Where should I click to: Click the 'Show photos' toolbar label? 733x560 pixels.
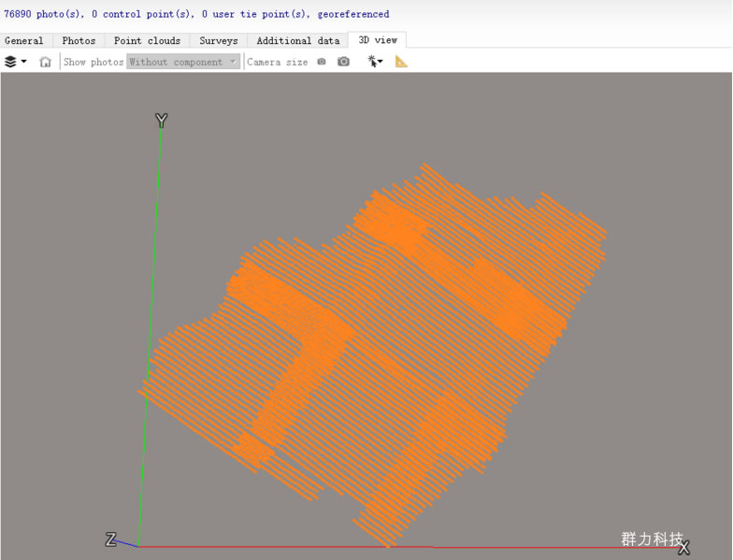coord(93,62)
